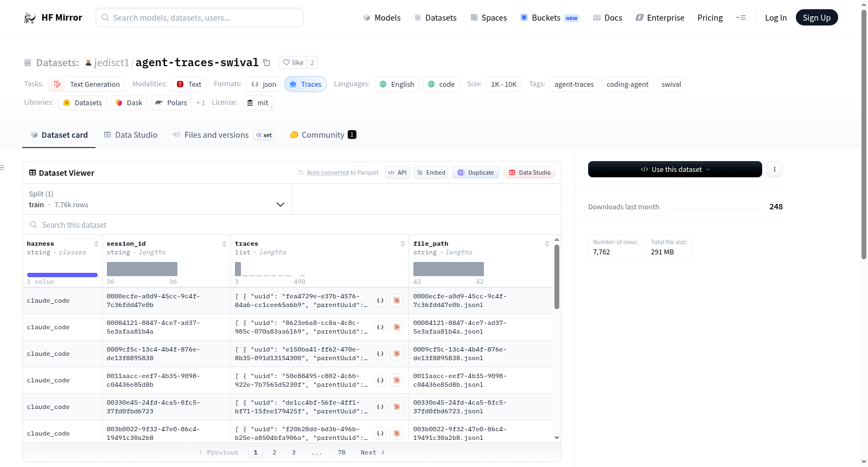The width and height of the screenshot is (868, 467).
Task: Open JSON view for the 8623e6a8 trace row
Action: pos(380,327)
